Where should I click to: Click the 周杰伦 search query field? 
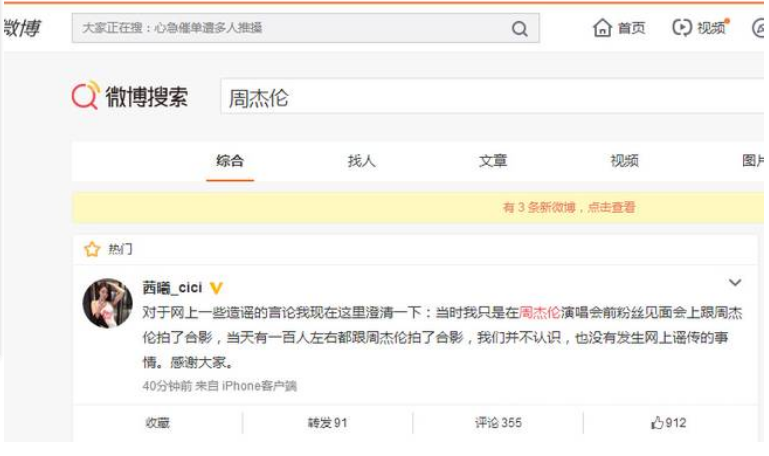point(492,97)
